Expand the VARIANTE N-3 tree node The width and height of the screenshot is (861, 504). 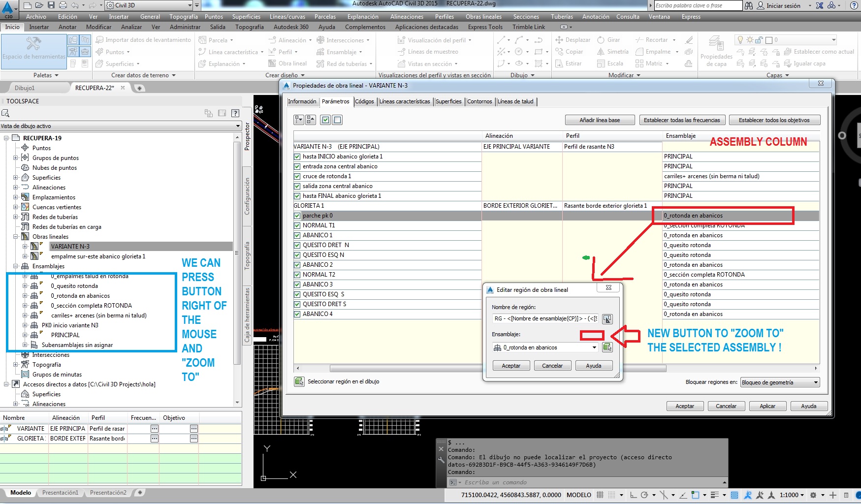pos(25,247)
